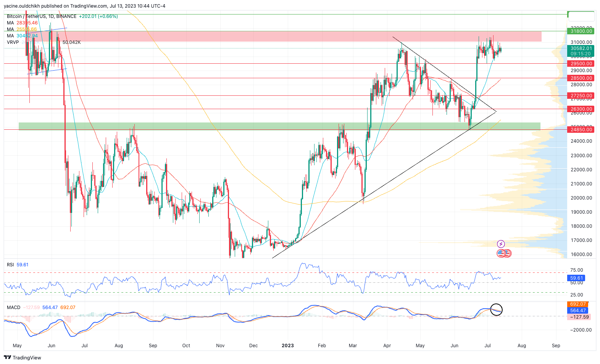This screenshot has width=600, height=364.
Task: Click the +202.01 (+0.66%) price change
Action: pyautogui.click(x=98, y=16)
